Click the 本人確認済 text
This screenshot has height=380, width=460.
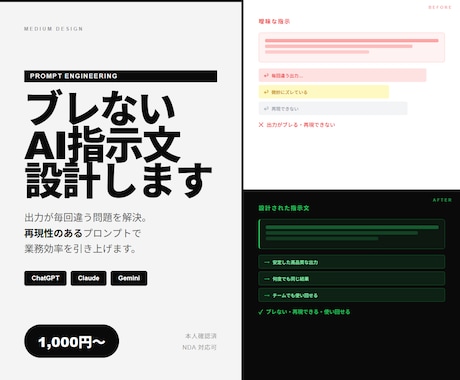coord(201,336)
